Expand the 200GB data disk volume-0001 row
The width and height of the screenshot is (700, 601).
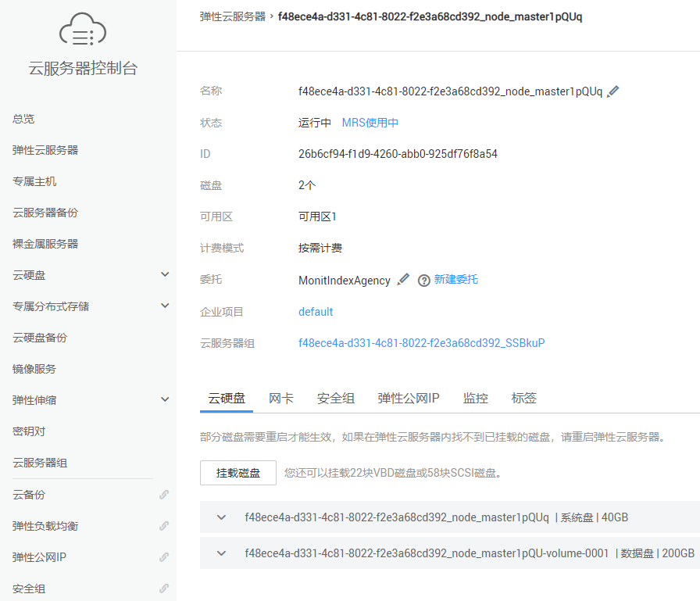222,553
